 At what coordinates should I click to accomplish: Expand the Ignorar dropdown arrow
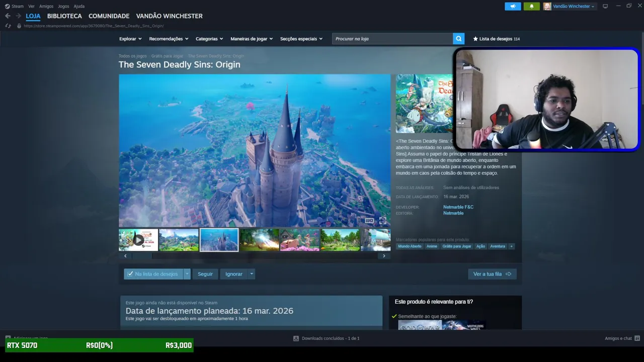(x=251, y=274)
